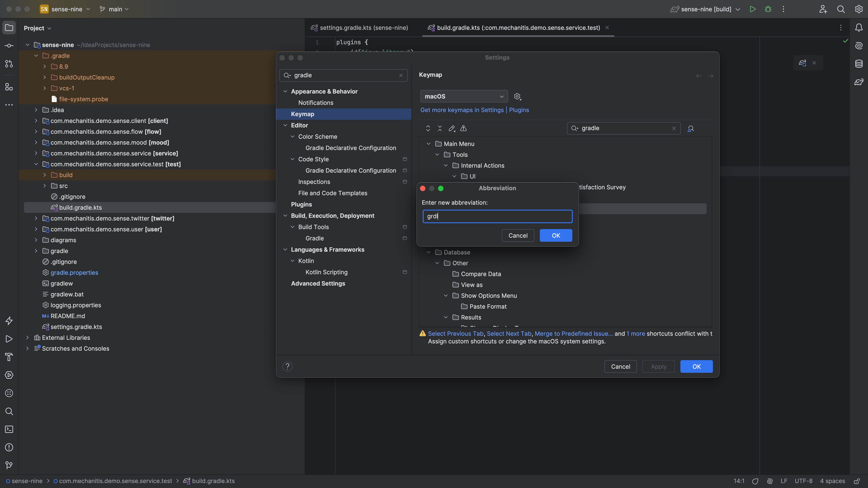
Task: Open the Build tool window (hammer icon)
Action: [9, 357]
